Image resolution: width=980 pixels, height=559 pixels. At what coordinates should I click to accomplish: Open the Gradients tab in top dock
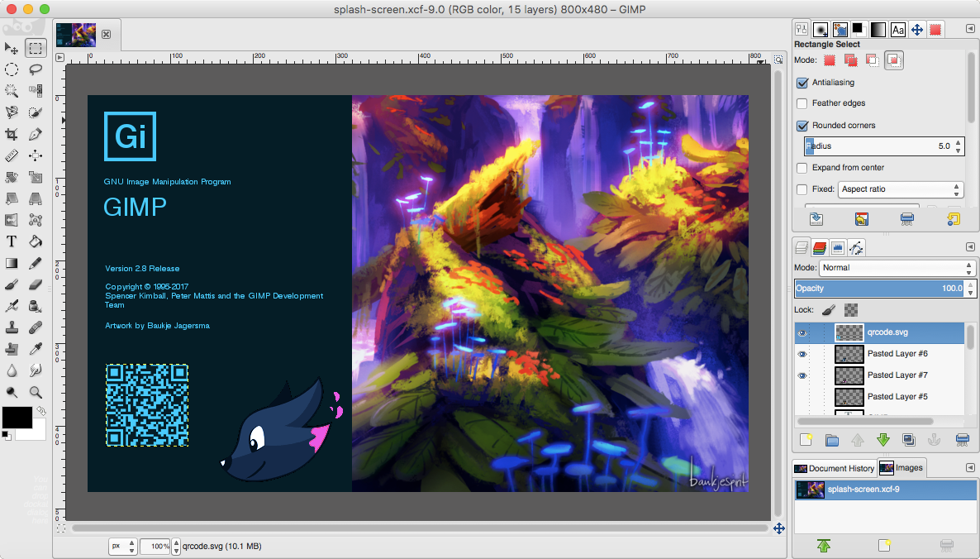tap(878, 30)
